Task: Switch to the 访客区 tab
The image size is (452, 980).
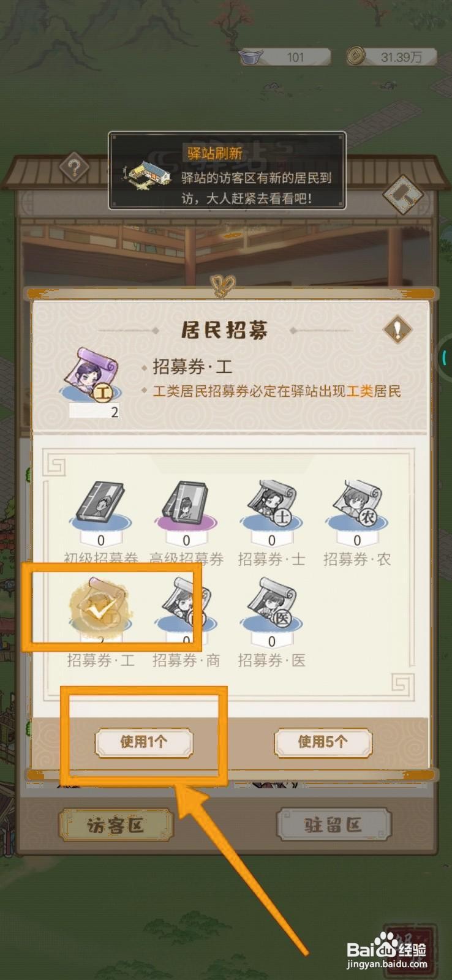Action: pos(116,825)
